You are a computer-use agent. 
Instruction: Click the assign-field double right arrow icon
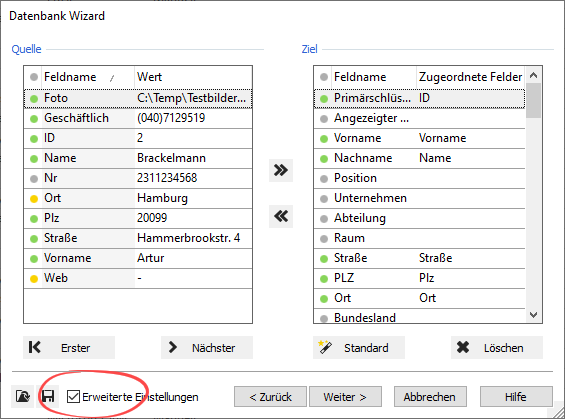[281, 170]
